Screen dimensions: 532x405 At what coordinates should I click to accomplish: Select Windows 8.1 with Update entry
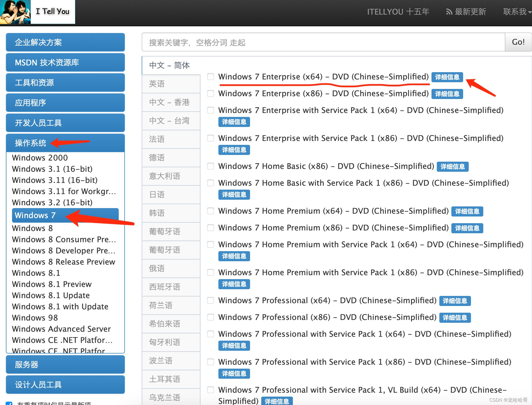[60, 307]
